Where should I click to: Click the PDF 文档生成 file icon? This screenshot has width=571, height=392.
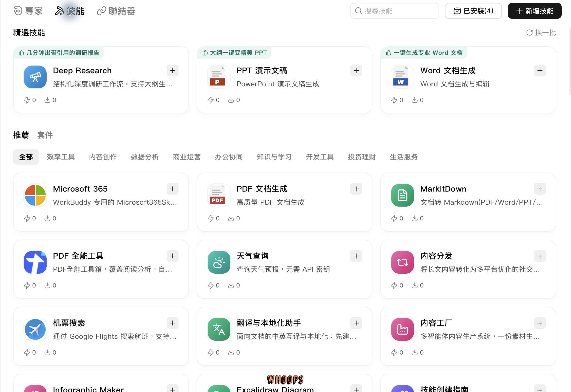tap(219, 195)
